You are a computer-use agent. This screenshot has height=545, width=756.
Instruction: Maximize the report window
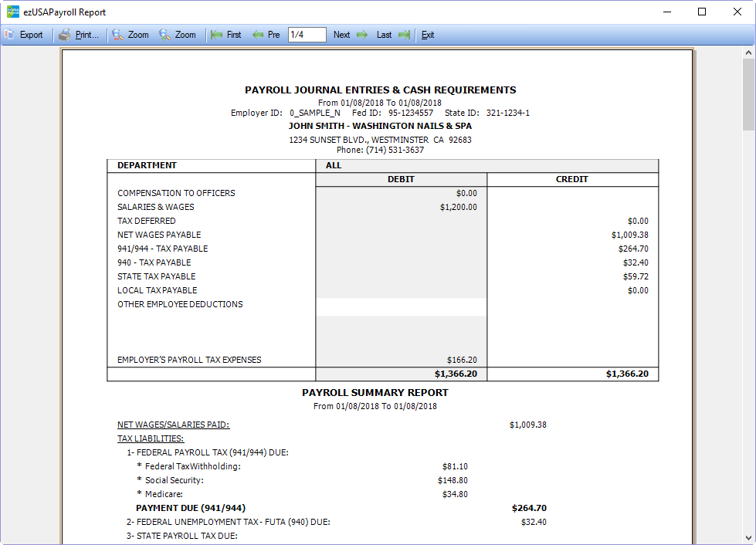[702, 12]
